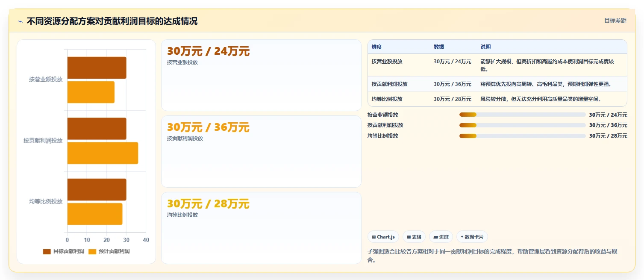Click the 均等比例投放 caption in the third data card
Viewport: 644px width, 280px height.
(182, 215)
